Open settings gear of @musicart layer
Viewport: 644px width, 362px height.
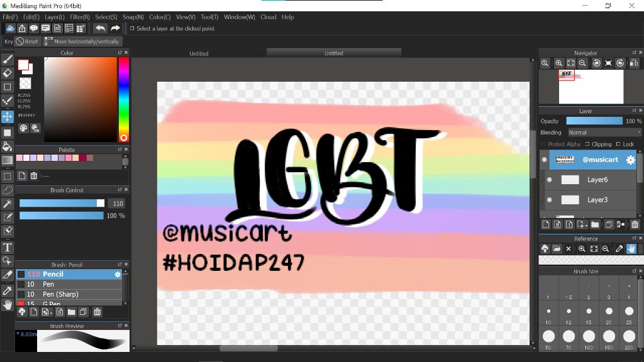click(x=630, y=160)
